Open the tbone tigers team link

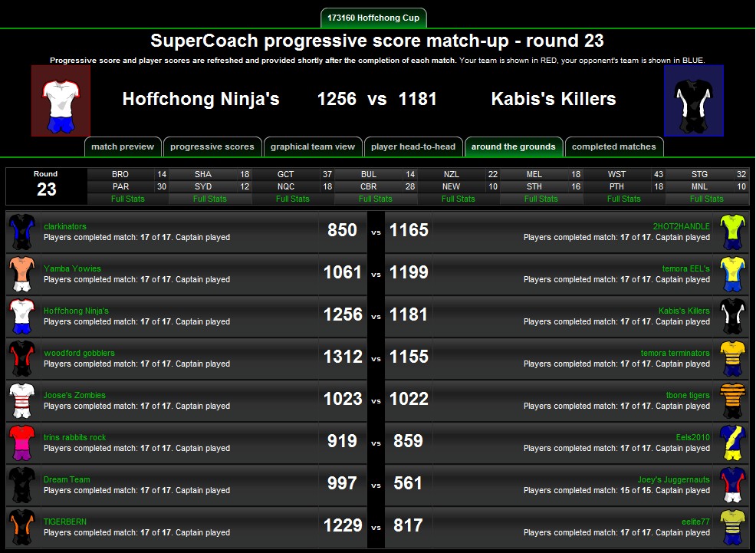(x=688, y=395)
